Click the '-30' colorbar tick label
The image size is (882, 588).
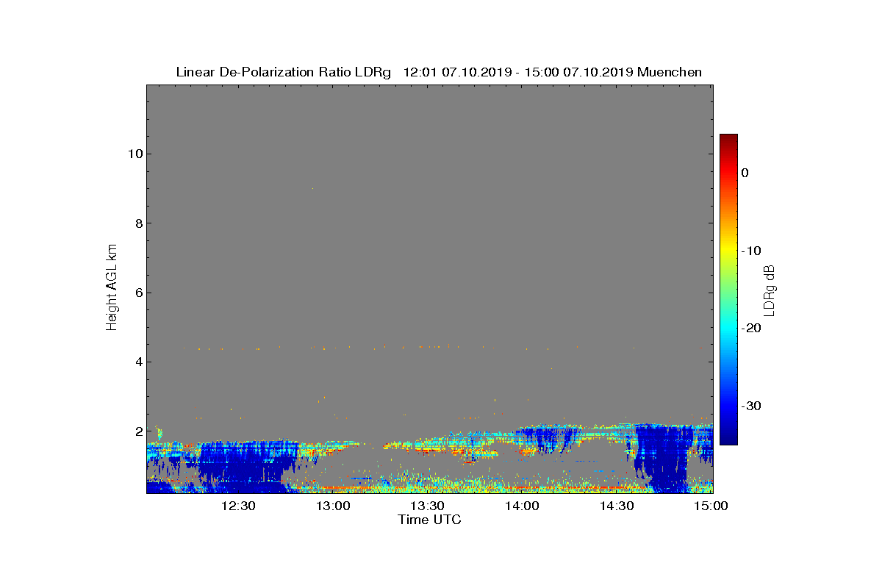751,406
